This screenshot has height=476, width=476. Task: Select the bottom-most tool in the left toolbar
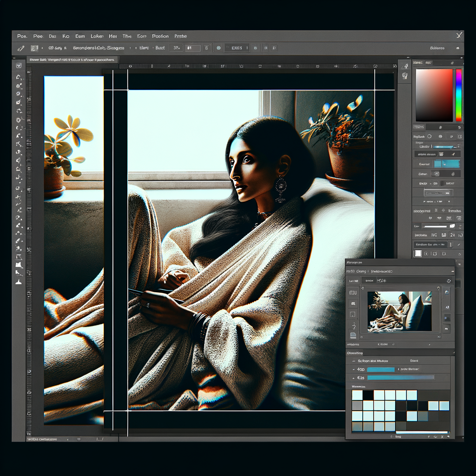[x=19, y=282]
